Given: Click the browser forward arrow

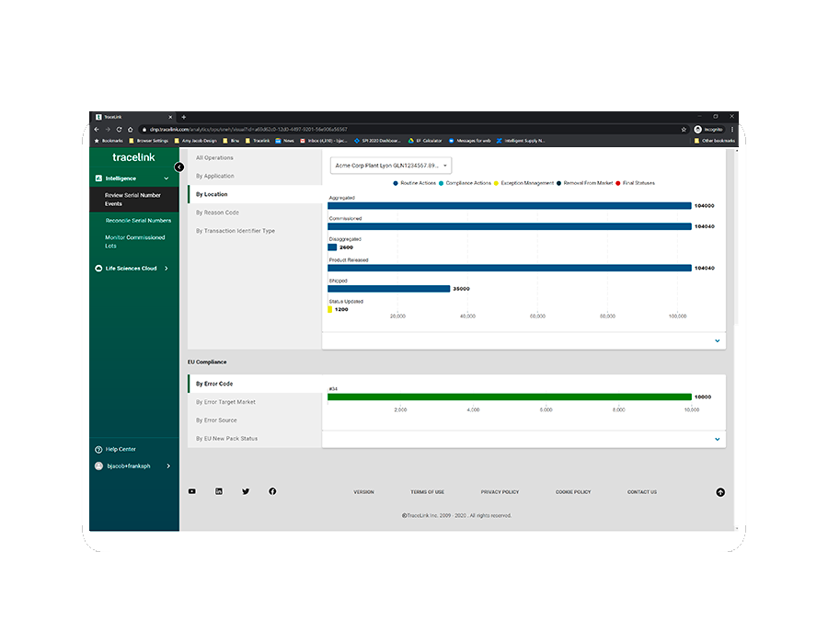Looking at the screenshot, I should tap(109, 130).
